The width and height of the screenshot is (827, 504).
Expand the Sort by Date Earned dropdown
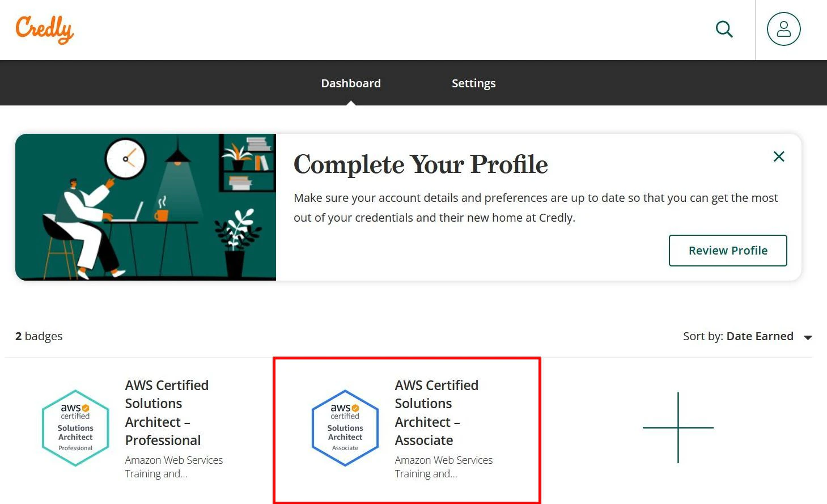click(748, 336)
